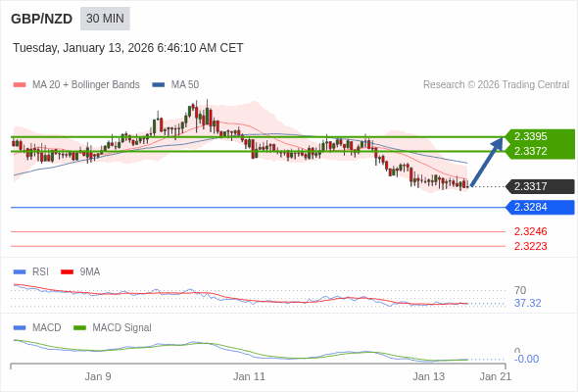This screenshot has height=392, width=578.
Task: Click the Jan 13 date axis label
Action: click(x=429, y=376)
